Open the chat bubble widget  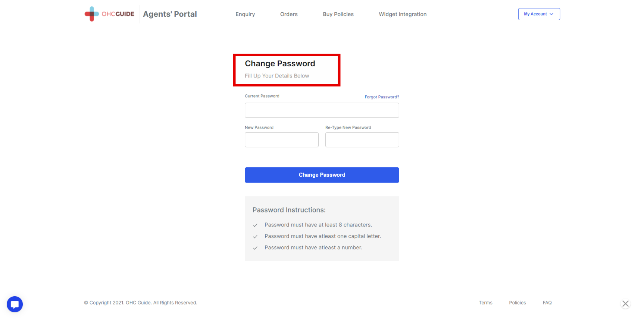tap(15, 304)
